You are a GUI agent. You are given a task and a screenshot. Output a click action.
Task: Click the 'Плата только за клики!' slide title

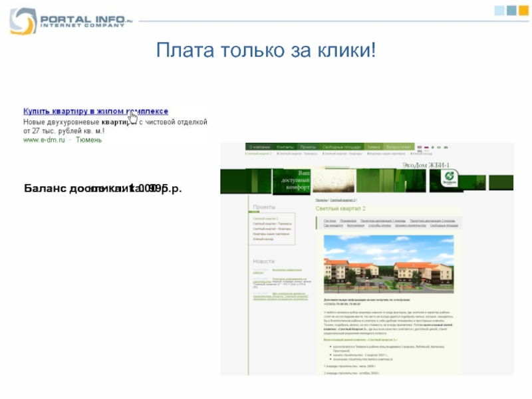265,50
